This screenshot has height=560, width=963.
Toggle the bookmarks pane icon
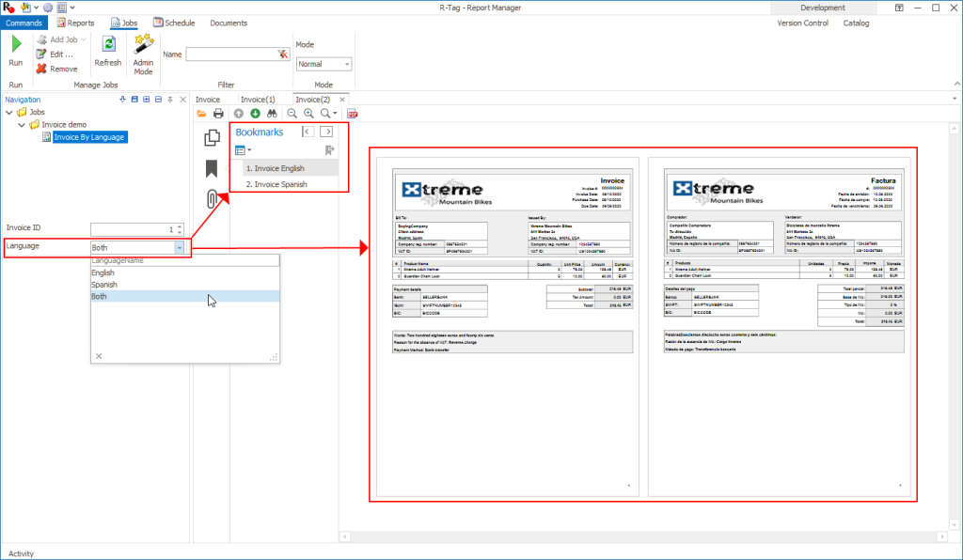(212, 169)
